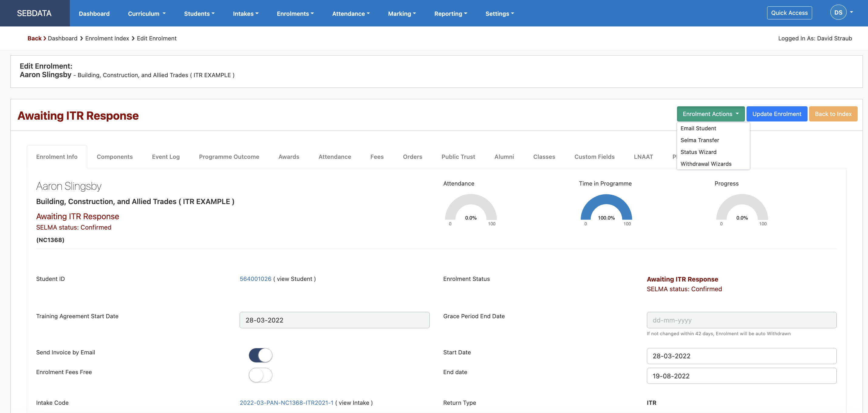
Task: Toggle the Send Invoice by Email switch
Action: click(260, 355)
